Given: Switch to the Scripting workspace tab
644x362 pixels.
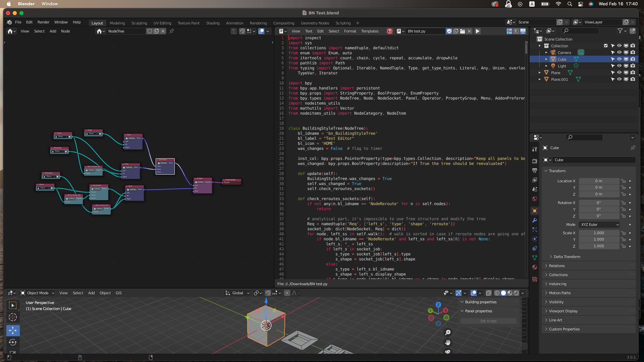Looking at the screenshot, I should tap(343, 23).
